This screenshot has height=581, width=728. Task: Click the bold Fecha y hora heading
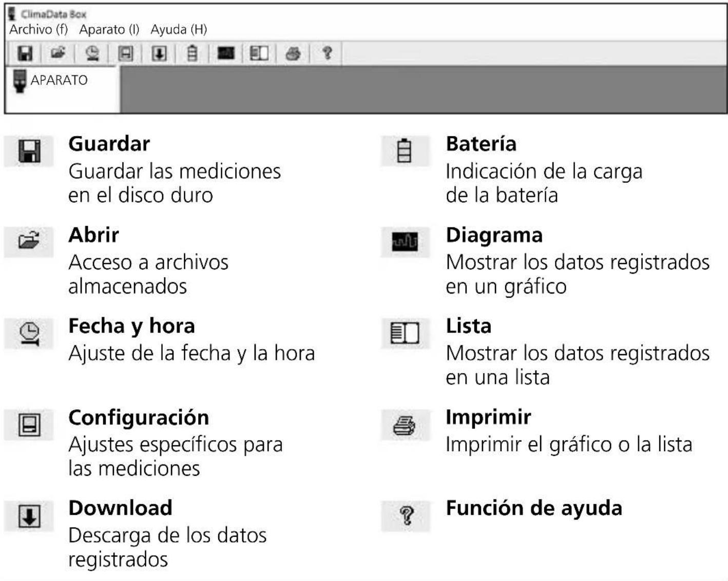pyautogui.click(x=131, y=326)
